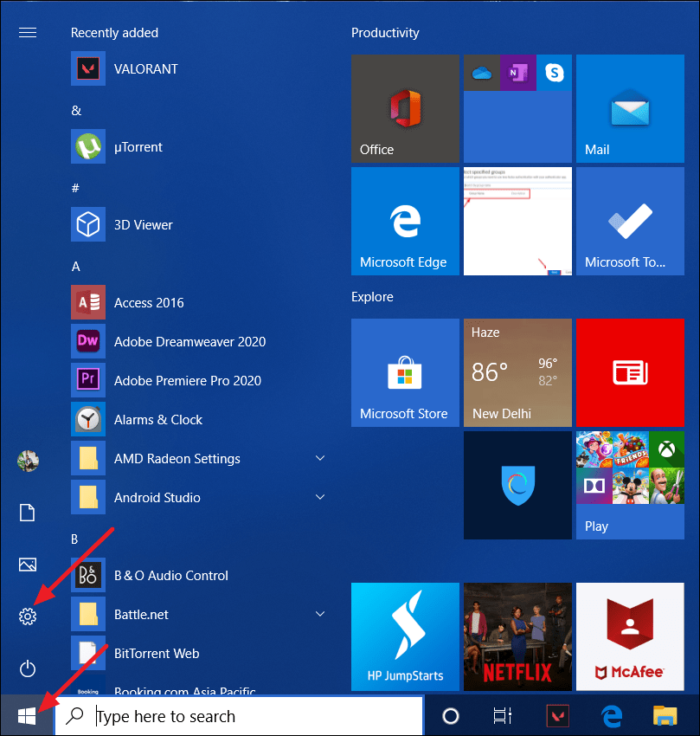The height and width of the screenshot is (736, 700).
Task: Open the Microsoft Store tile
Action: 405,372
